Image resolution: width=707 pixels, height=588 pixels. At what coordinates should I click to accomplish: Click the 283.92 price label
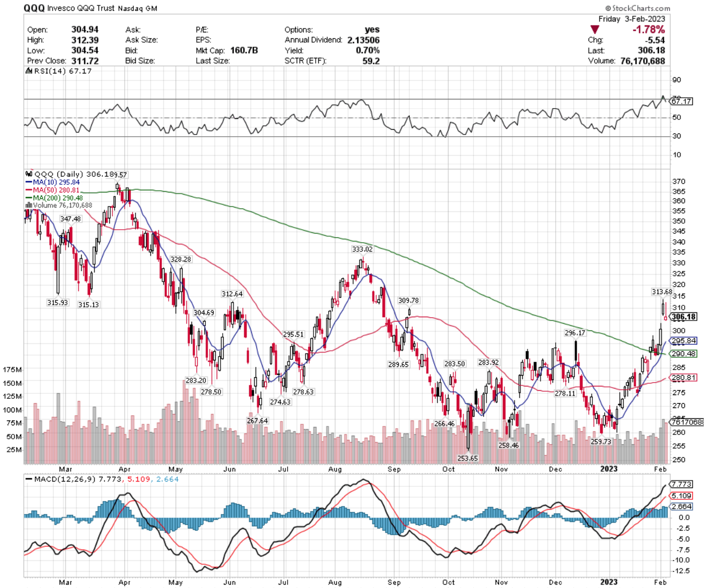pos(489,363)
